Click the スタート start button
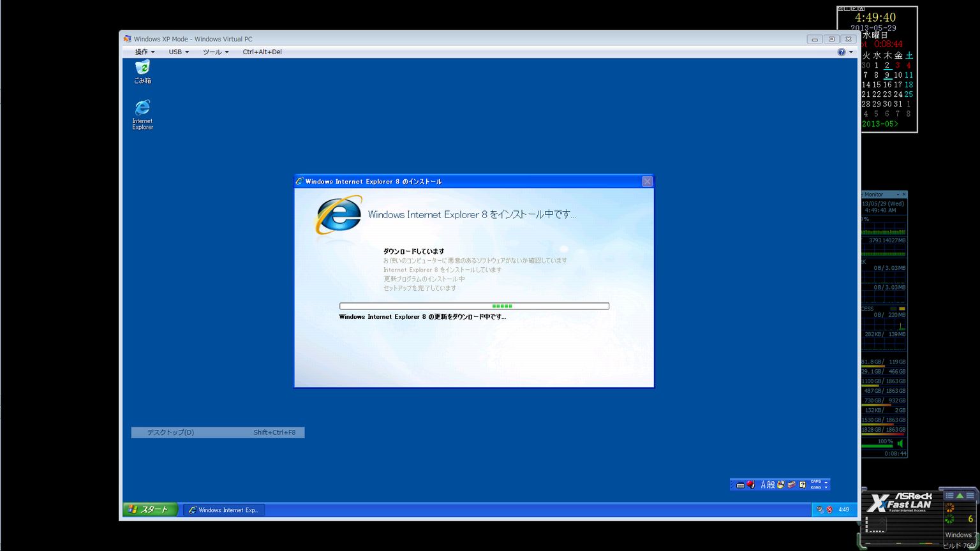 pos(150,510)
